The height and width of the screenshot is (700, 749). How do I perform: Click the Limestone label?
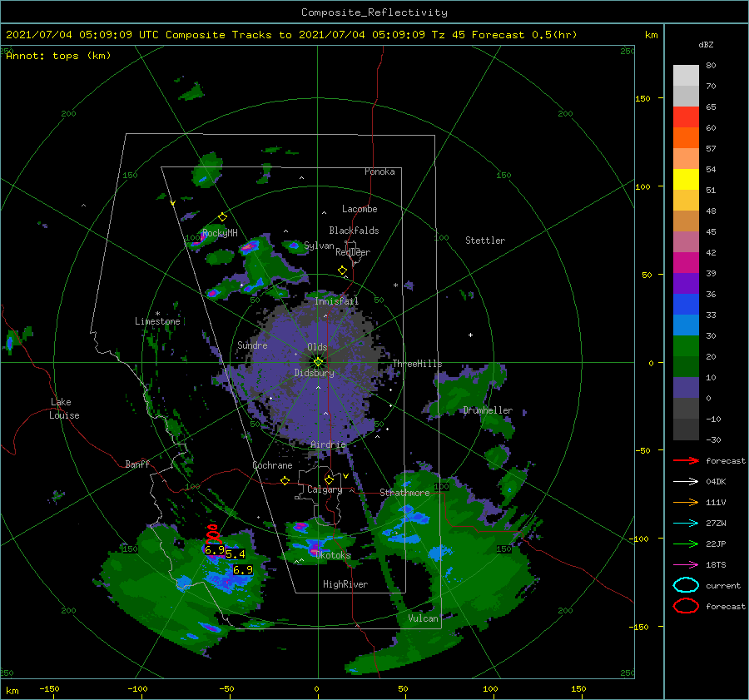pyautogui.click(x=157, y=321)
